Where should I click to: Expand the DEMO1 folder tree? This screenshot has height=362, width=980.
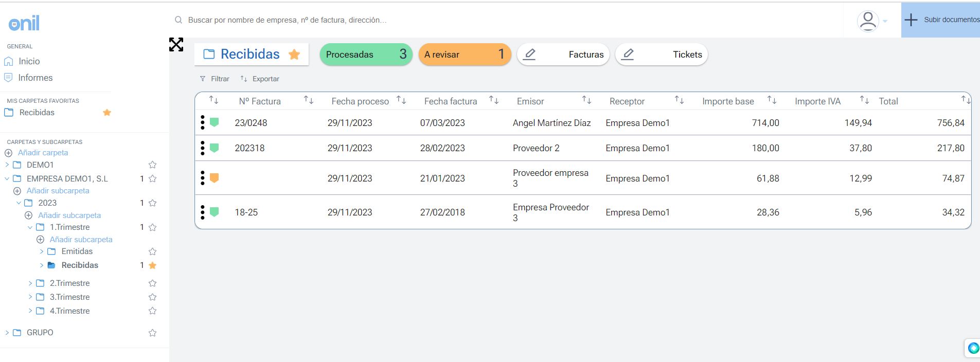(7, 165)
